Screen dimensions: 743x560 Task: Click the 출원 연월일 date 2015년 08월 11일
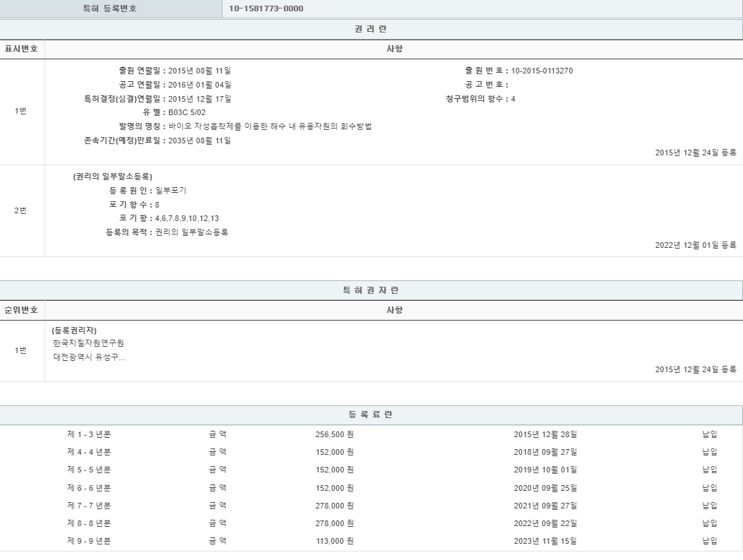tap(200, 71)
